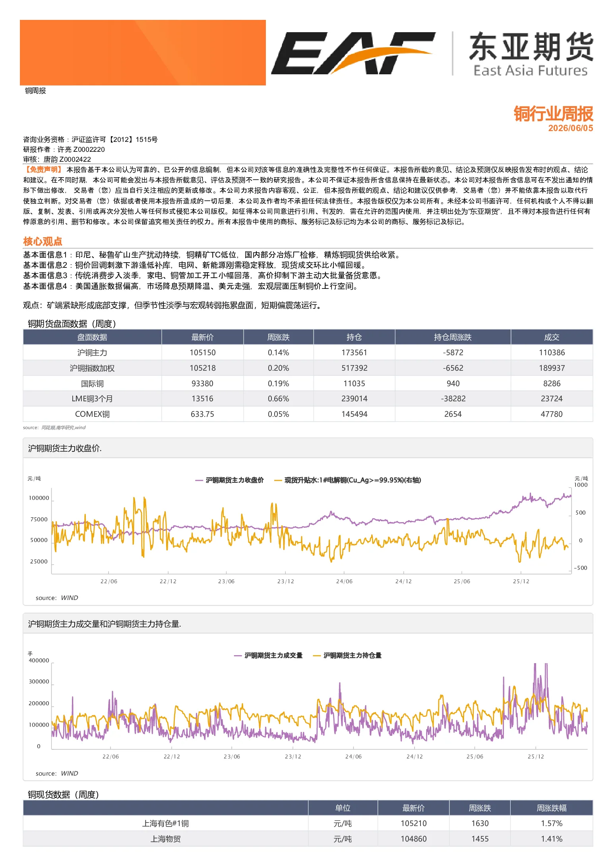Click the -500 right axis label
Image resolution: width=616 pixels, height=863 pixels.
tap(581, 568)
